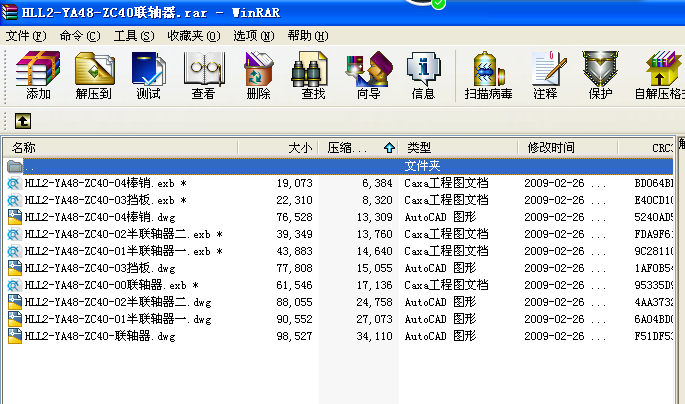Click the 文件夹 type in the parent row

422,166
